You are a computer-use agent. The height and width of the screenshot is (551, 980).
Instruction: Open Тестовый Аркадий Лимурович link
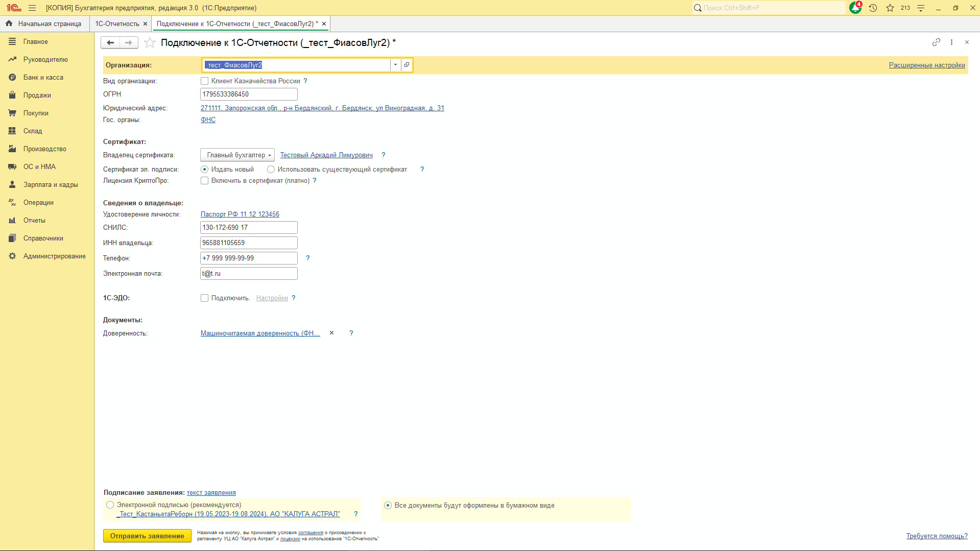pos(326,155)
